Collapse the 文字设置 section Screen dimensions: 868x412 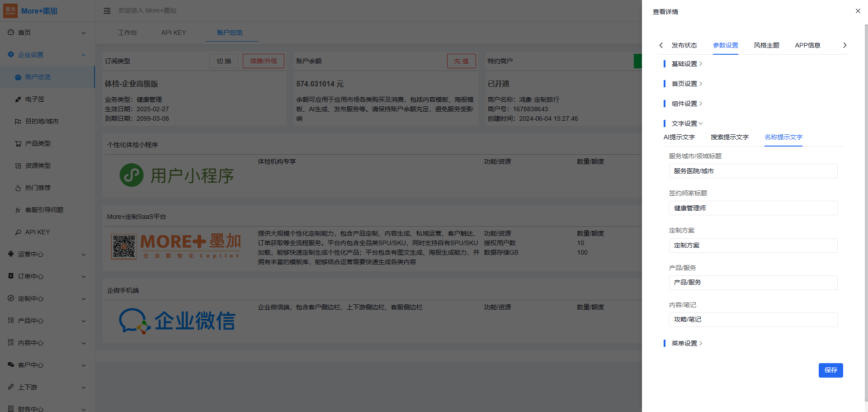click(687, 123)
